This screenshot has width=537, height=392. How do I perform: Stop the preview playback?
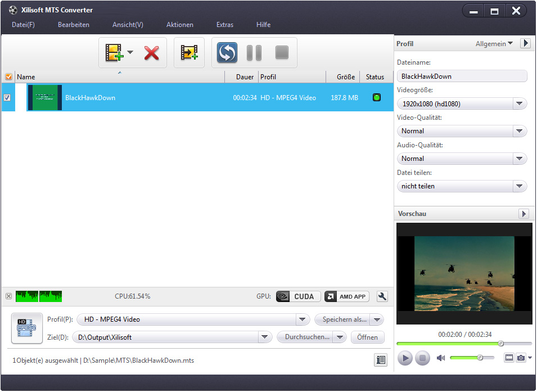point(423,358)
